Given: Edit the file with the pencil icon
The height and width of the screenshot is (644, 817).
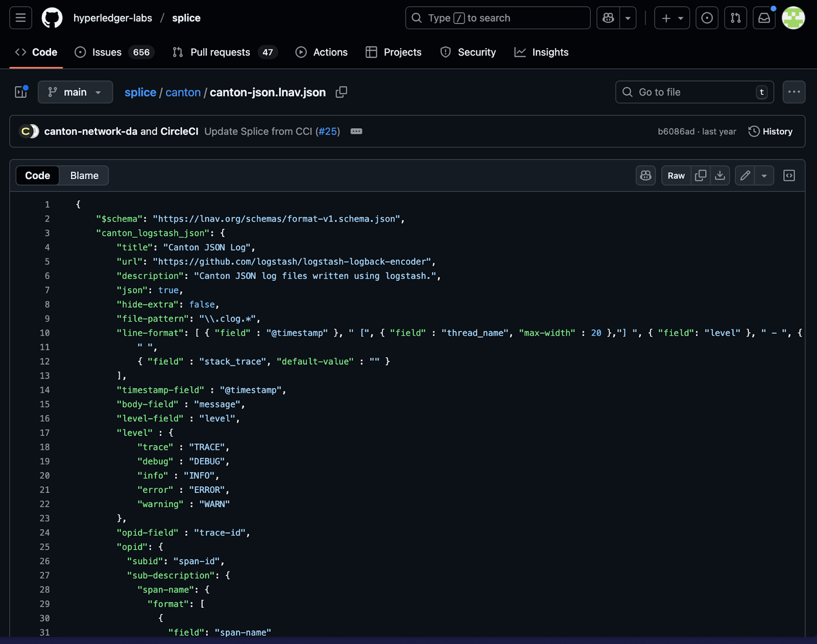Looking at the screenshot, I should click(x=745, y=175).
